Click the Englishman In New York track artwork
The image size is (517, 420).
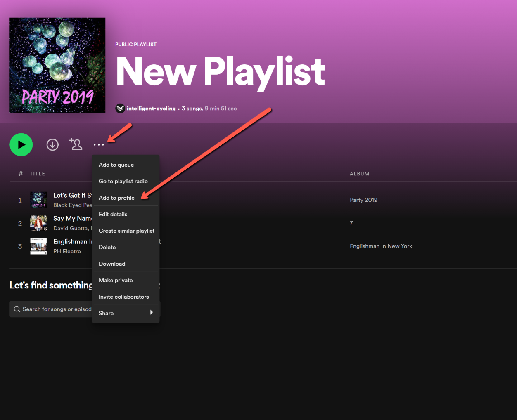pyautogui.click(x=38, y=246)
